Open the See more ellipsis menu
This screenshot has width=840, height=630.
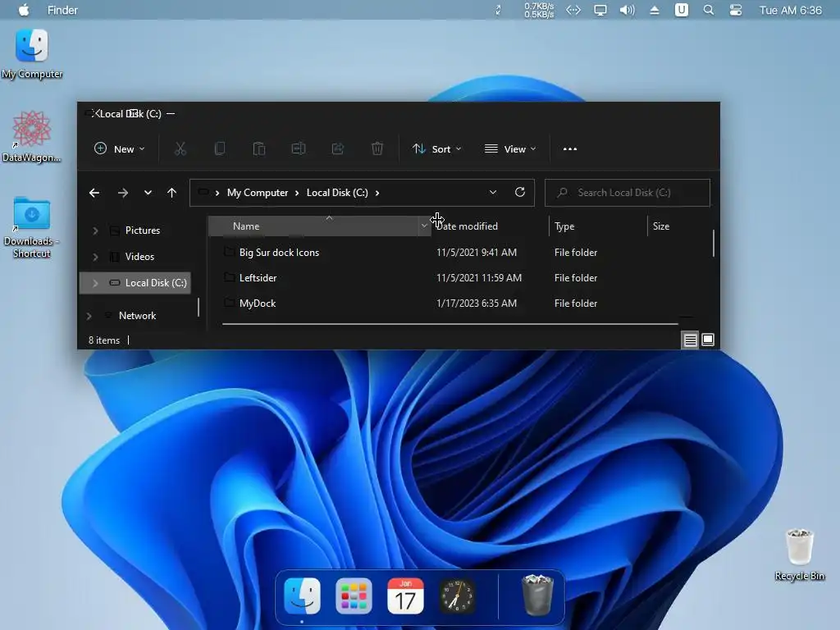[570, 149]
